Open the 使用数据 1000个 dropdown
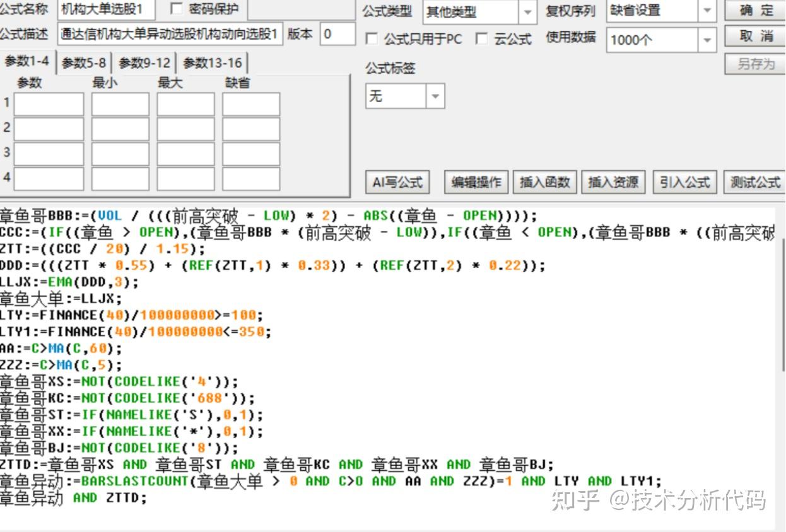Viewport: 786px width, 532px height. (x=707, y=40)
